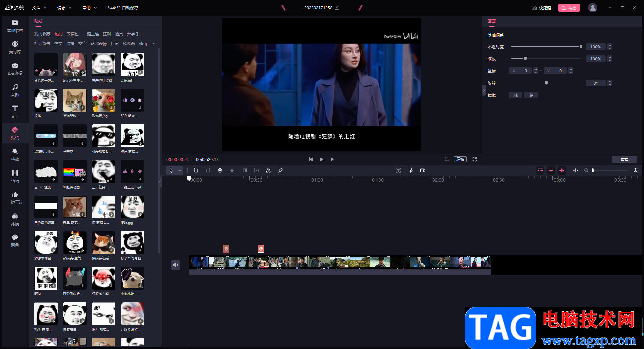
Task: Zoom in the timeline with the plus magnifier
Action: [x=636, y=170]
